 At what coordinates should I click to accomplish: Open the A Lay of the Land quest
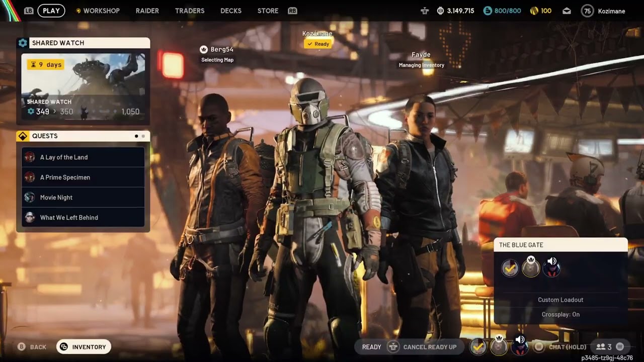click(83, 157)
